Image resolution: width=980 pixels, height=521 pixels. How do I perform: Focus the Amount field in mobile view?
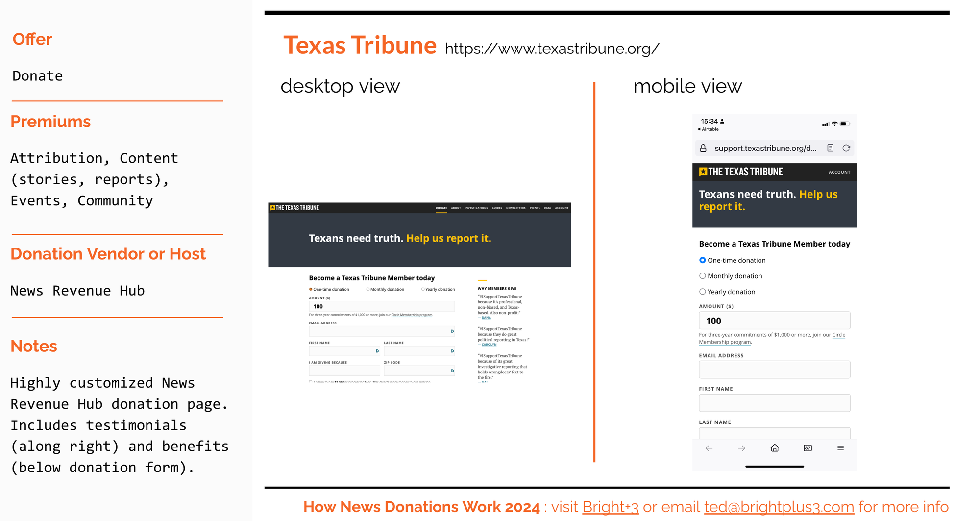point(775,321)
